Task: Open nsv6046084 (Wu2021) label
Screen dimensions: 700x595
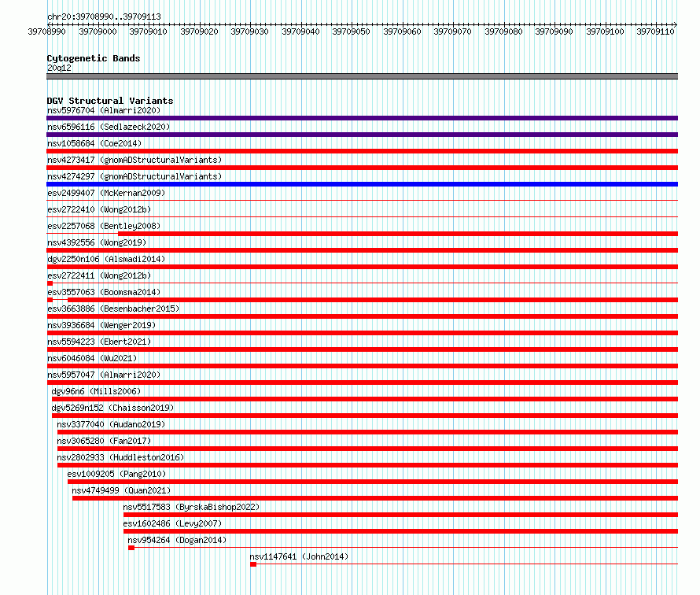Action: (x=92, y=358)
